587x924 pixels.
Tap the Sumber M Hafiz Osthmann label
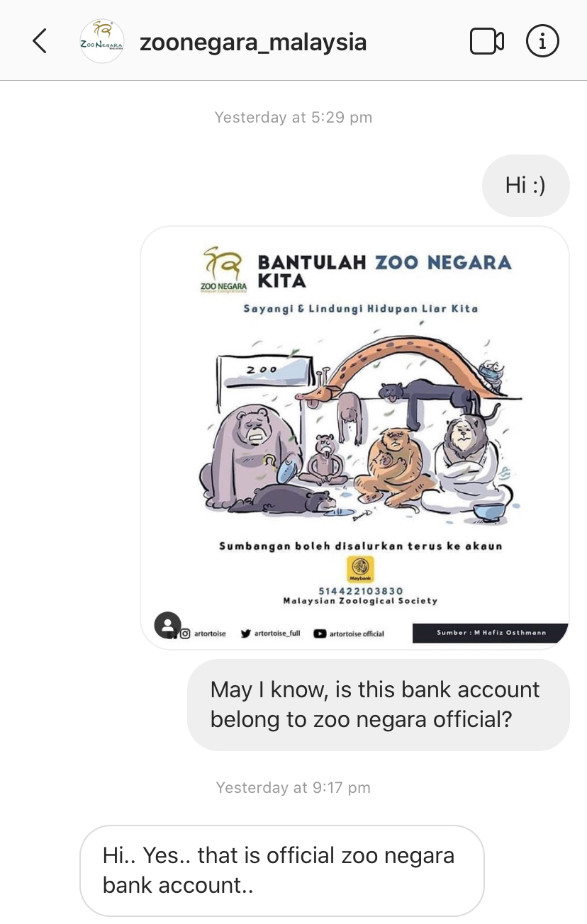pos(491,633)
